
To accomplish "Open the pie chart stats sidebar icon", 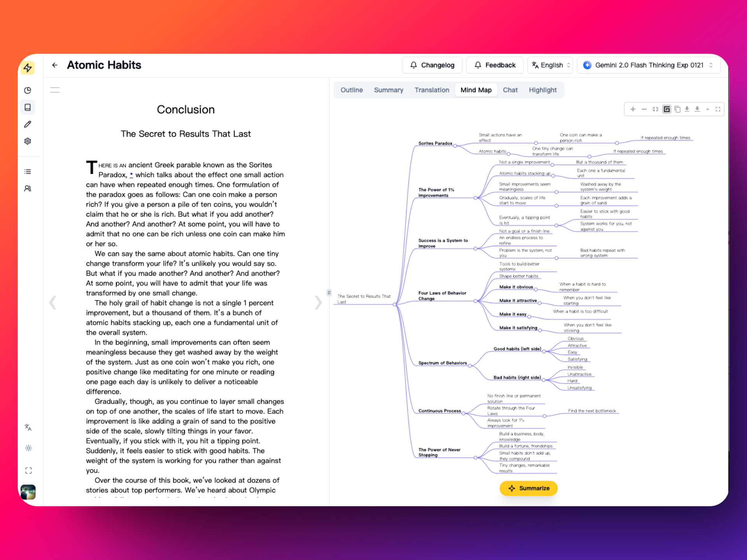I will pyautogui.click(x=28, y=91).
